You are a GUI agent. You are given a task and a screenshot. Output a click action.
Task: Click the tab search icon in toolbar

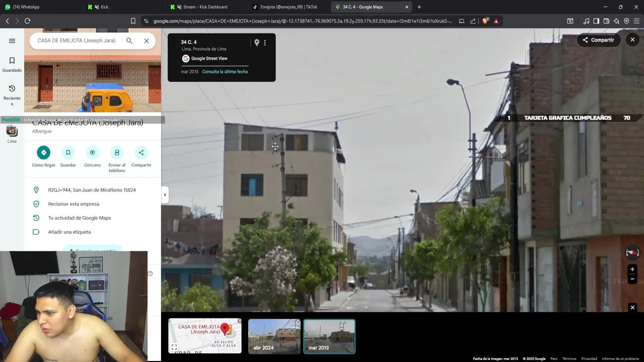click(x=570, y=21)
